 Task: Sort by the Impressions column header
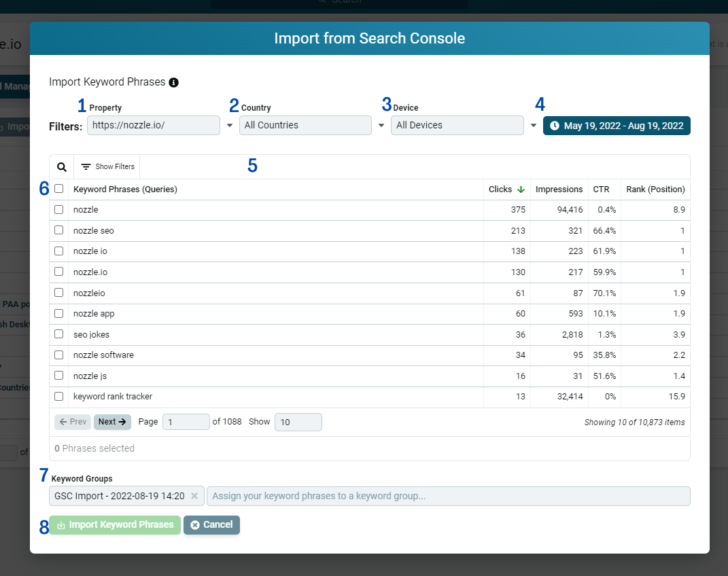(559, 190)
